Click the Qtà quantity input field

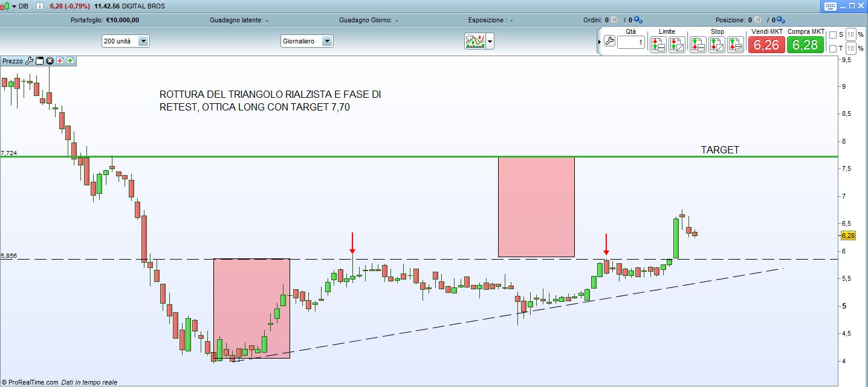[631, 43]
